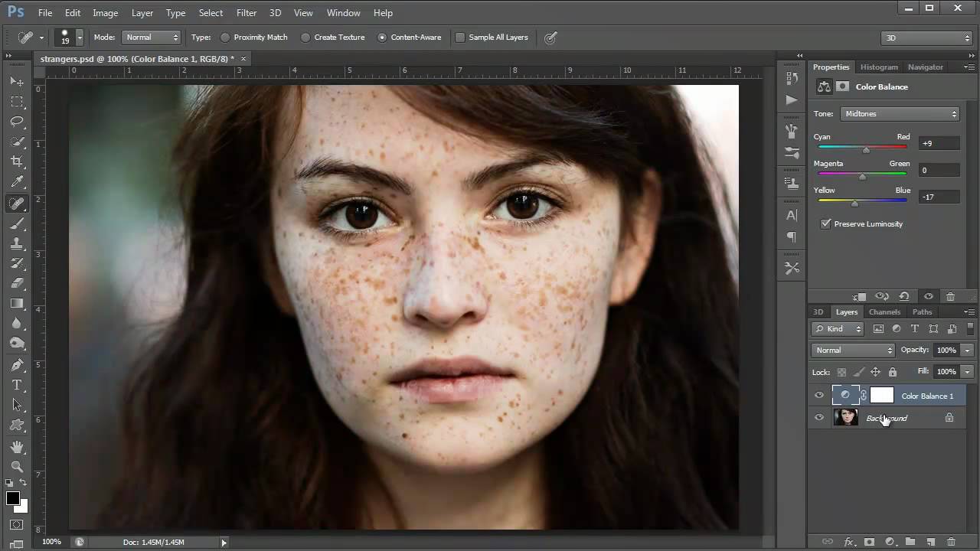Switch to the Histogram tab

[x=879, y=67]
